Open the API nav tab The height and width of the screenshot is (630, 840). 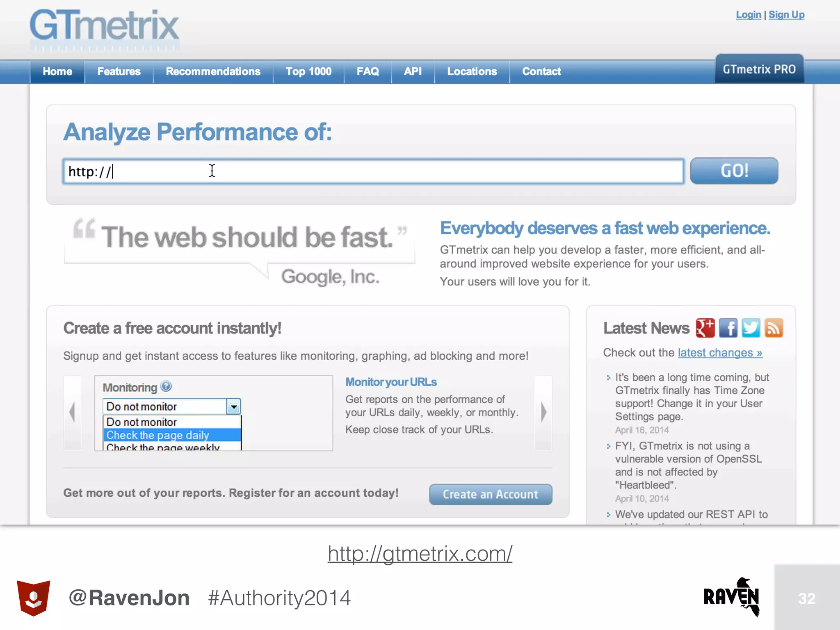click(x=413, y=71)
